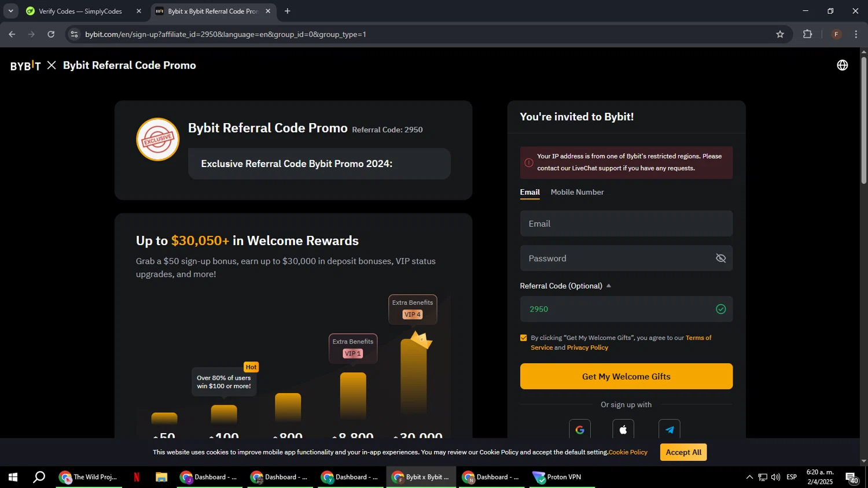This screenshot has height=488, width=868.
Task: Open the volume tray icon
Action: pos(775,477)
